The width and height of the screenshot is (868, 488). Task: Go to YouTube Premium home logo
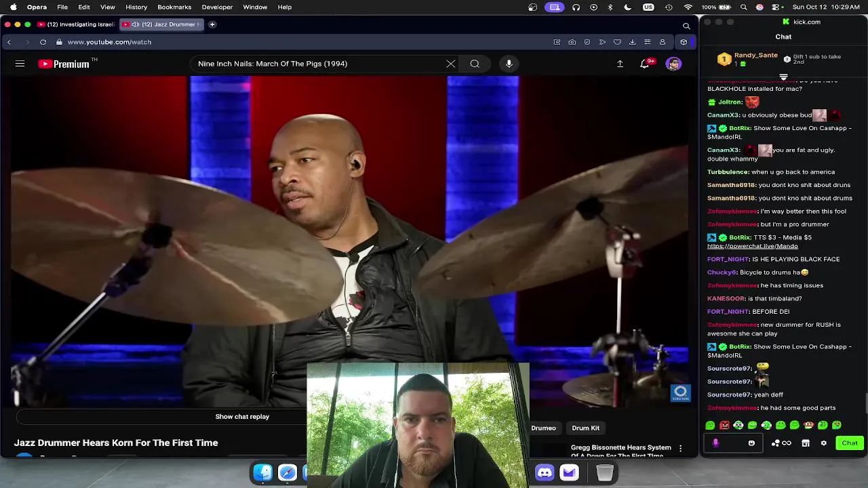[64, 64]
